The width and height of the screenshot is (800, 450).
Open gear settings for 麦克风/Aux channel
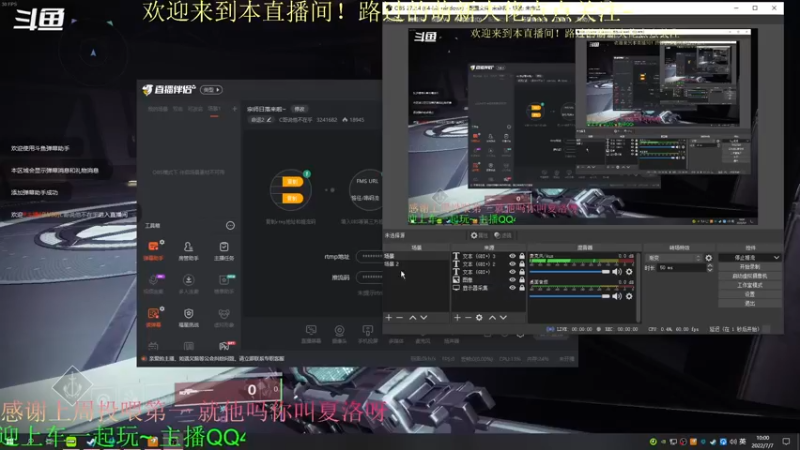point(629,271)
